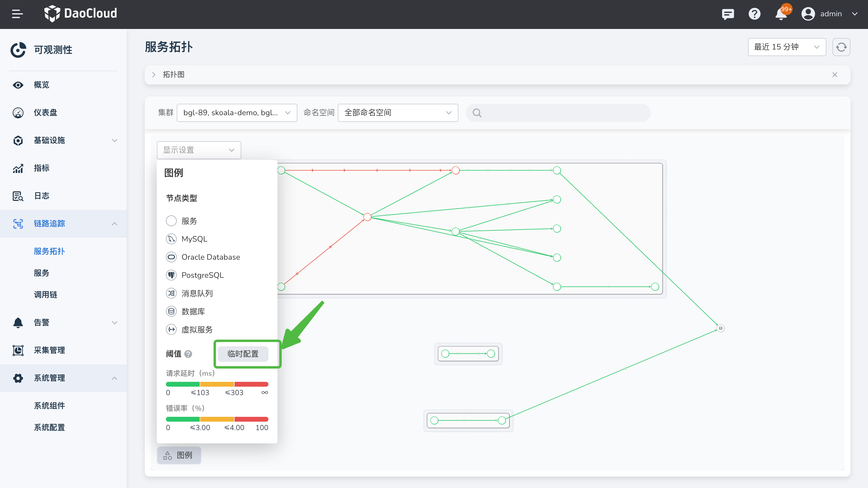Open the 集群 cluster dropdown

click(x=236, y=112)
